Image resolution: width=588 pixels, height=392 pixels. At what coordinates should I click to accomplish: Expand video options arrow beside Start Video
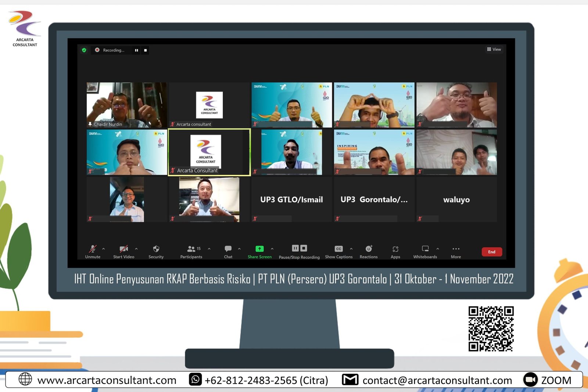[136, 249]
